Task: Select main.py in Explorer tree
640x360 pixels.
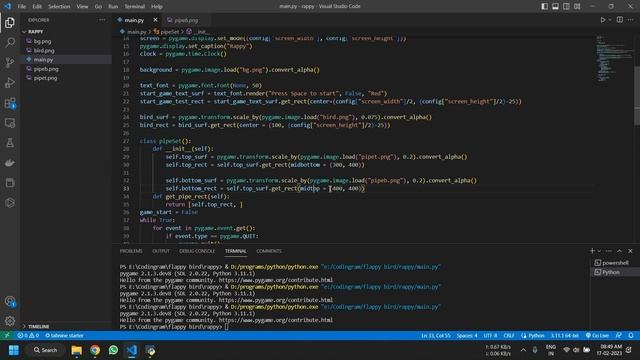Action: point(43,60)
